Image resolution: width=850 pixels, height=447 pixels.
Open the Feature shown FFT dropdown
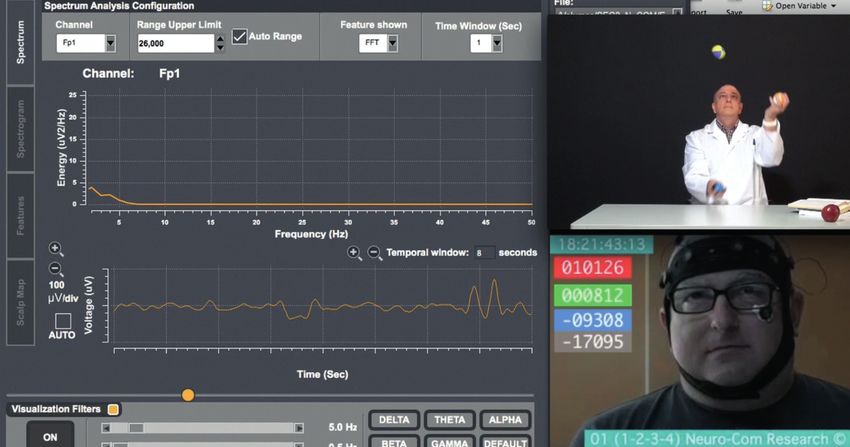393,43
